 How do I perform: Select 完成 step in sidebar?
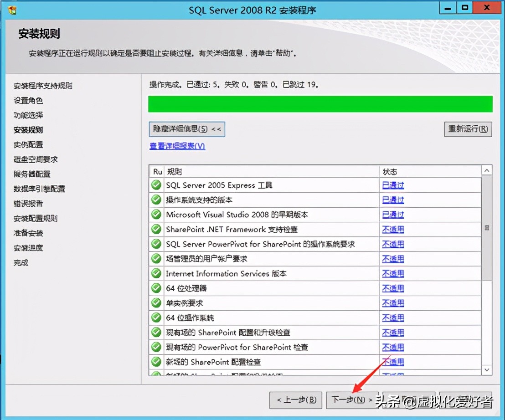[x=21, y=263]
